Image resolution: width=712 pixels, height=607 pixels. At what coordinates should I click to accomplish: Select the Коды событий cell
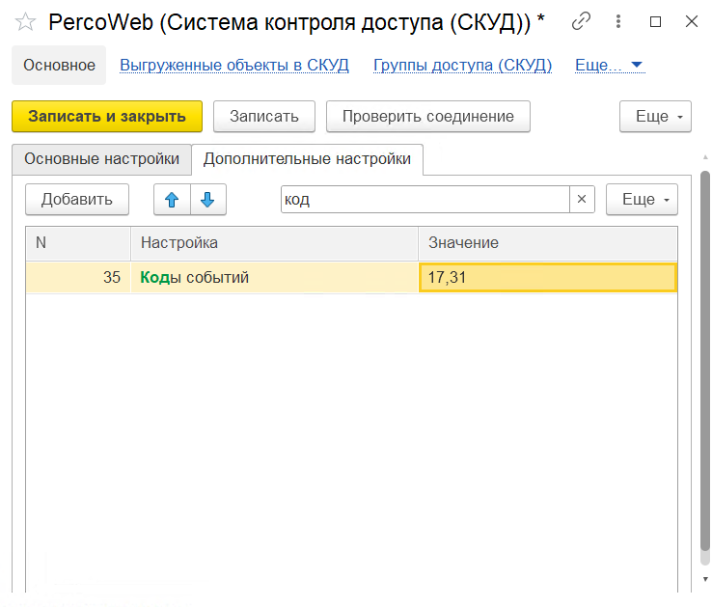[274, 277]
